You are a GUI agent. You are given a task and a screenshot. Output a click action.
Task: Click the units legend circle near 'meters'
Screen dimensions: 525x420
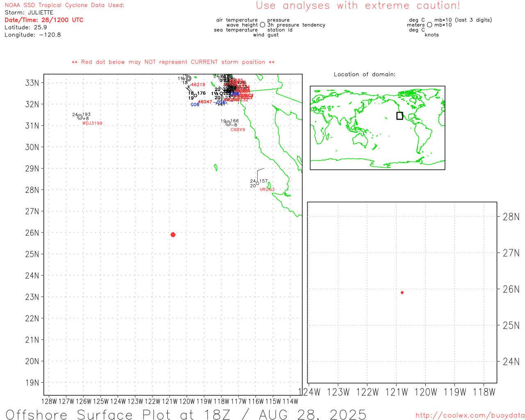[429, 25]
